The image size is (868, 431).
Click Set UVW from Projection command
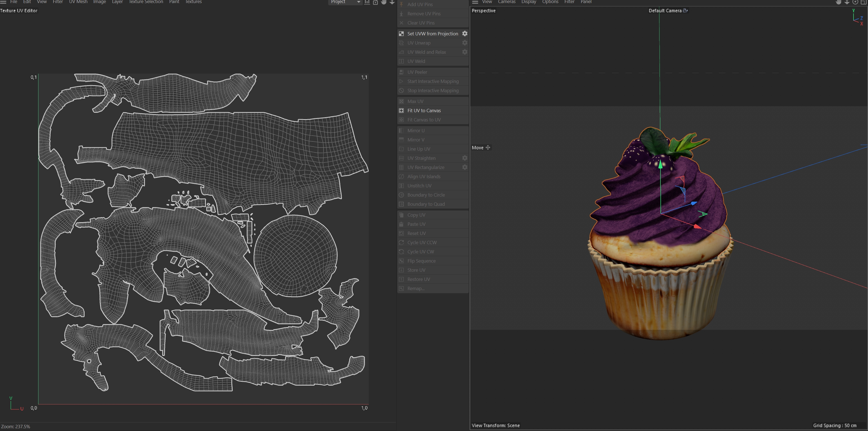click(432, 34)
